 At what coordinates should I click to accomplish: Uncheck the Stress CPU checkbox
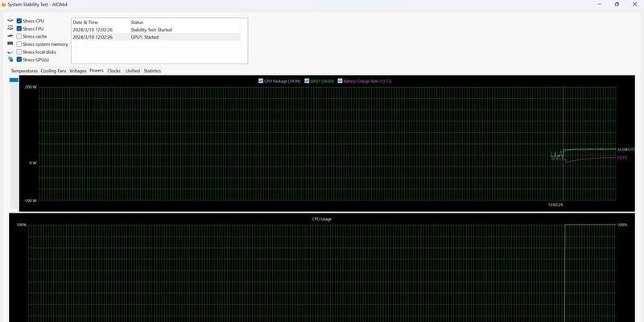pyautogui.click(x=19, y=21)
